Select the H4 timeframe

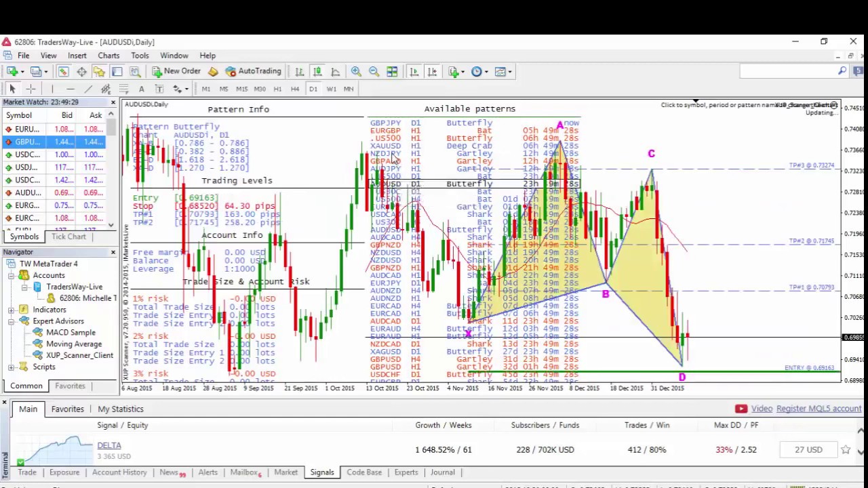point(295,89)
